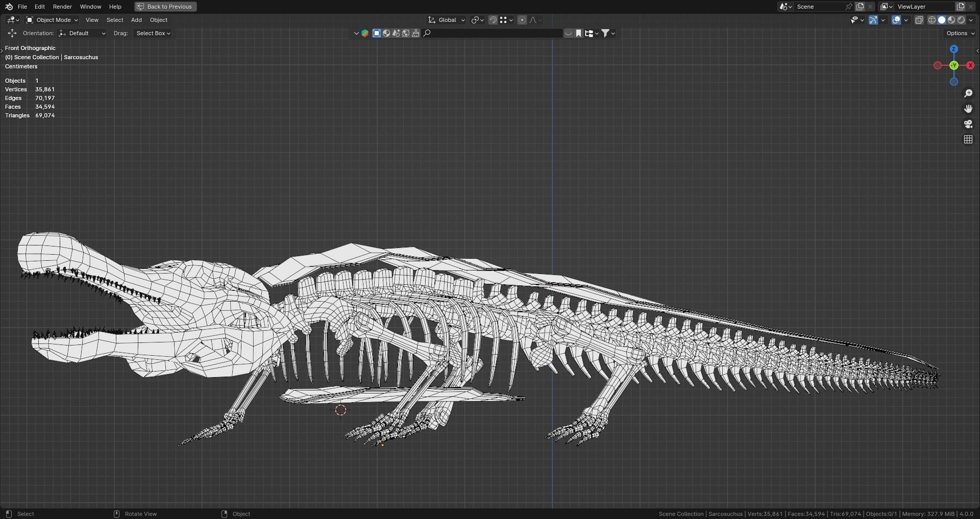Switch to wireframe viewport shading
The width and height of the screenshot is (980, 519).
[x=932, y=20]
